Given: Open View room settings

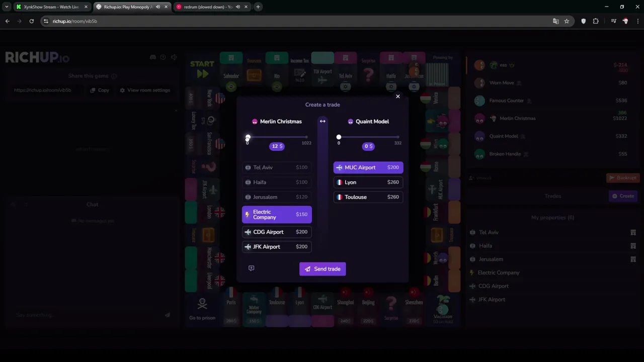Looking at the screenshot, I should tap(145, 90).
